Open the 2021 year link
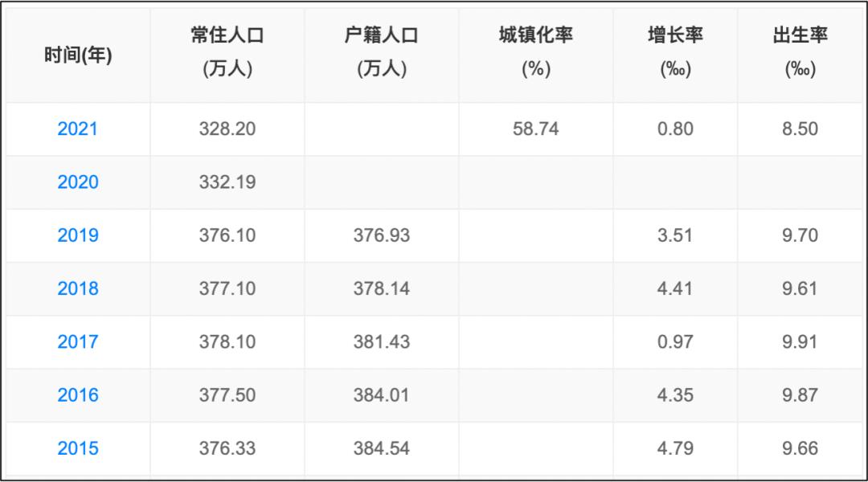The height and width of the screenshot is (482, 868). pos(78,129)
